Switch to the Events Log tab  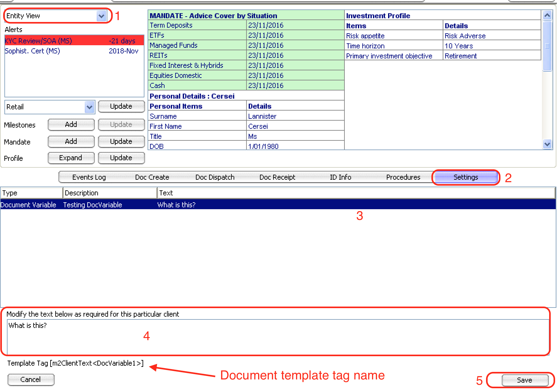[89, 177]
